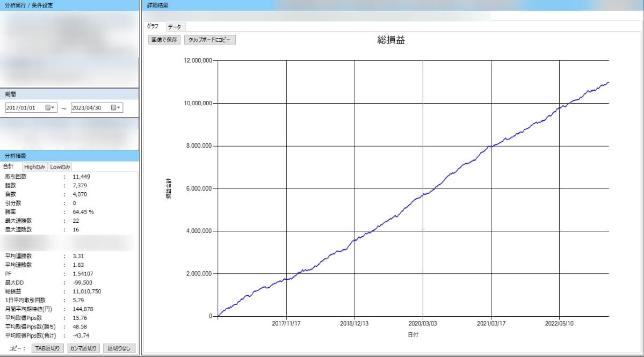Open the Lowのみ tab
644x357 pixels.
coord(60,166)
